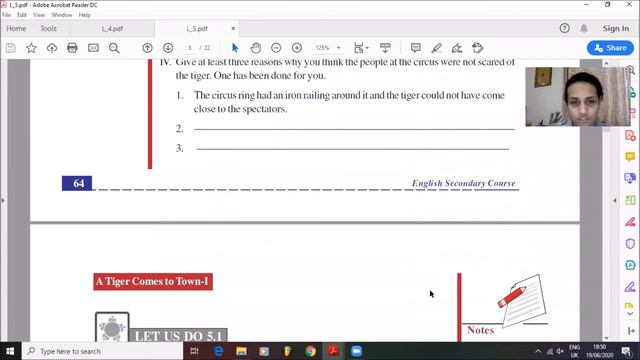
Task: Open the Windows Start menu
Action: 10,351
